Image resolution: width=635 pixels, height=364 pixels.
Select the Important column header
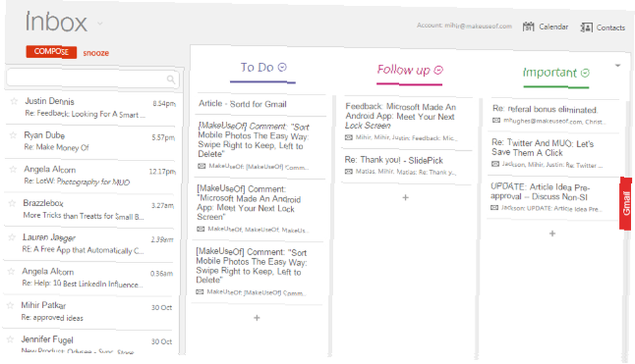(x=549, y=72)
